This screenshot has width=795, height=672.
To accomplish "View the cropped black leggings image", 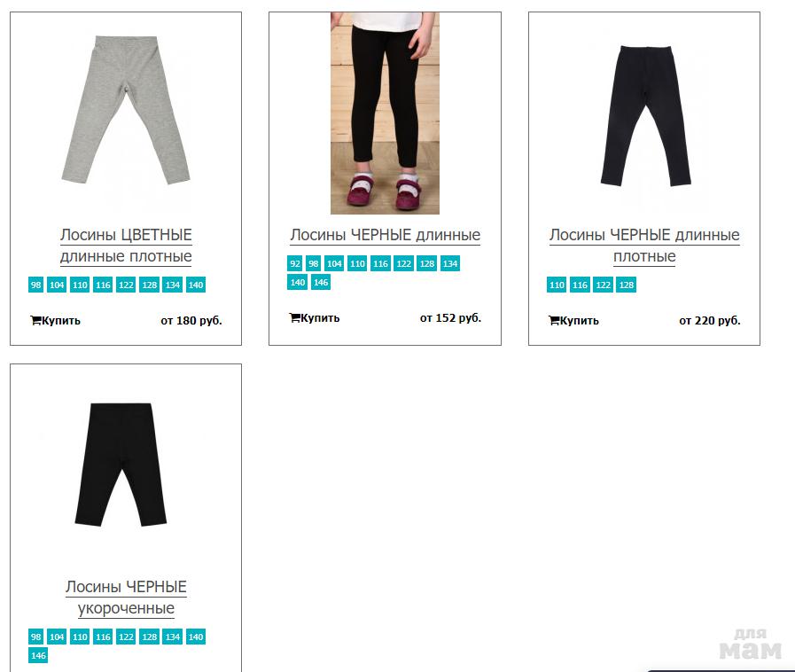I will click(121, 464).
